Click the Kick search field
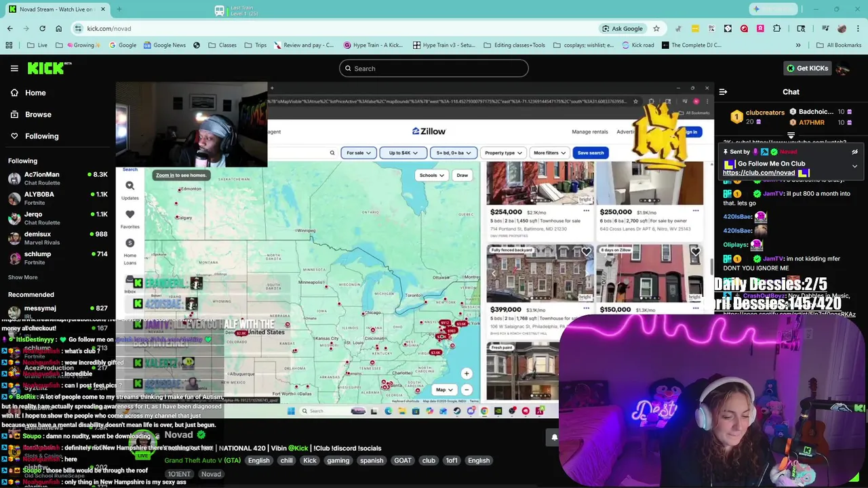Viewport: 868px width, 488px height. [x=434, y=68]
